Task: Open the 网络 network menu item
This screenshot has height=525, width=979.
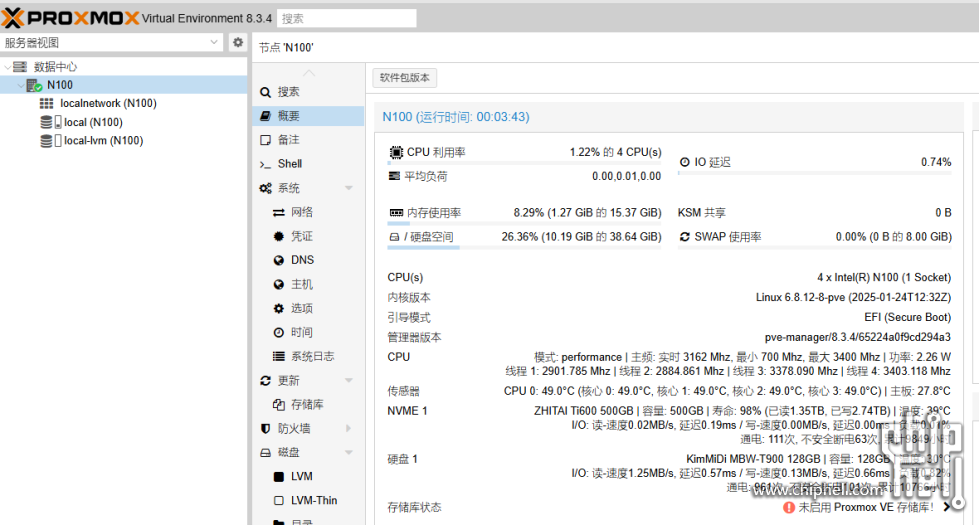Action: click(308, 212)
